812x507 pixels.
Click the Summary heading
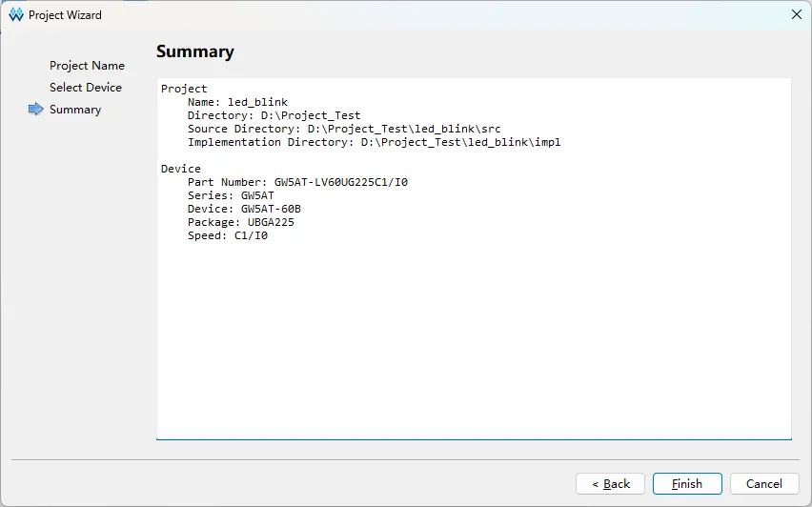[x=195, y=51]
